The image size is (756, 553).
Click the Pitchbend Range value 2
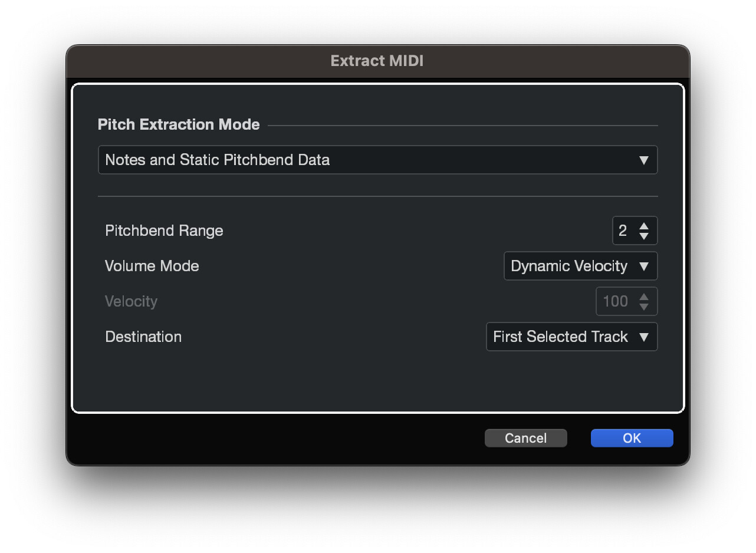click(623, 231)
